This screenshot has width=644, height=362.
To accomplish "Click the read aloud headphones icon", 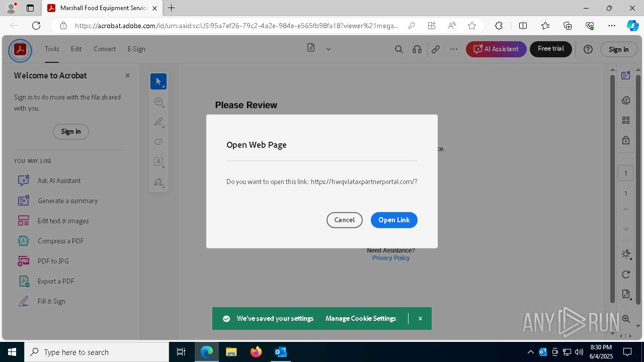I will 417,49.
